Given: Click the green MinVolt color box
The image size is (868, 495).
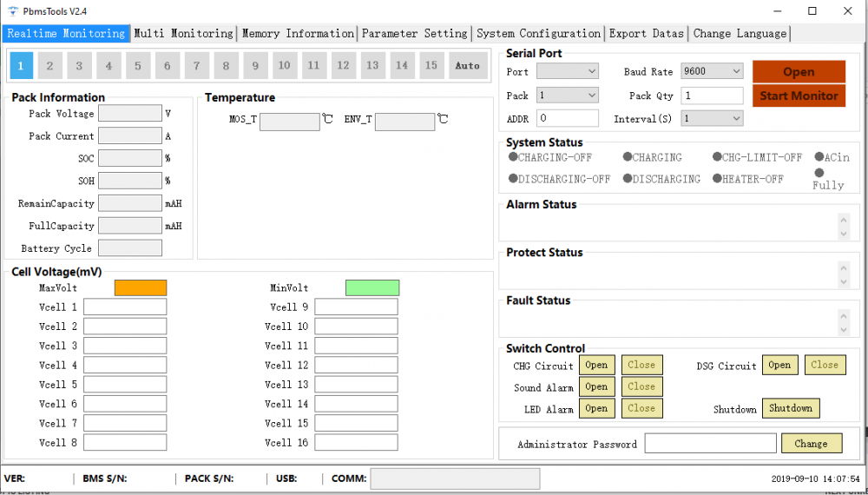Looking at the screenshot, I should click(372, 288).
